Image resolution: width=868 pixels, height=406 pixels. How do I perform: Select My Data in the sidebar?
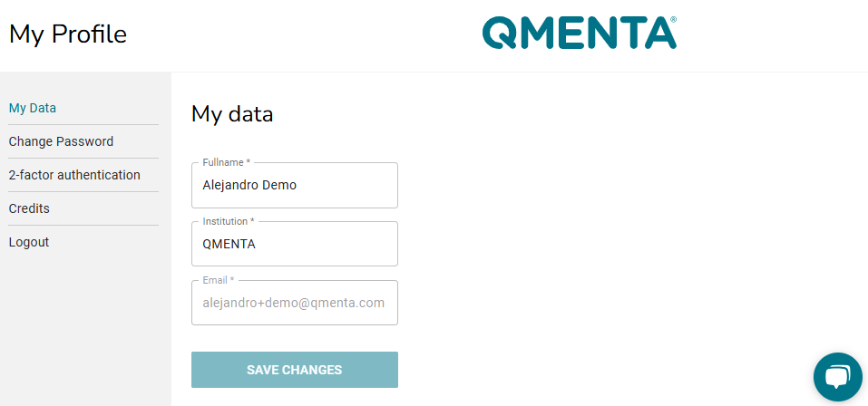click(x=32, y=108)
